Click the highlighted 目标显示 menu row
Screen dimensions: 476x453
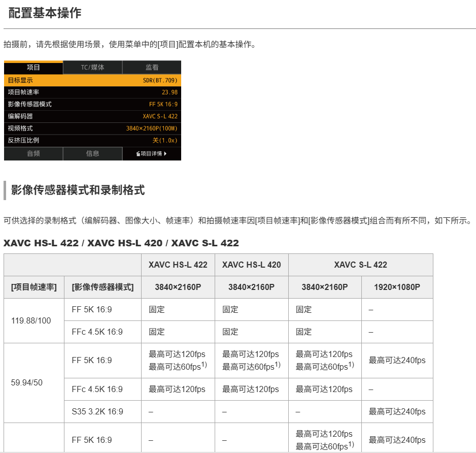pos(92,81)
